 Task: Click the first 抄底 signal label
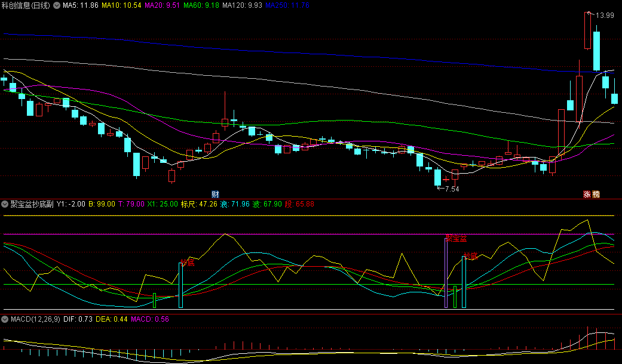[x=187, y=263]
